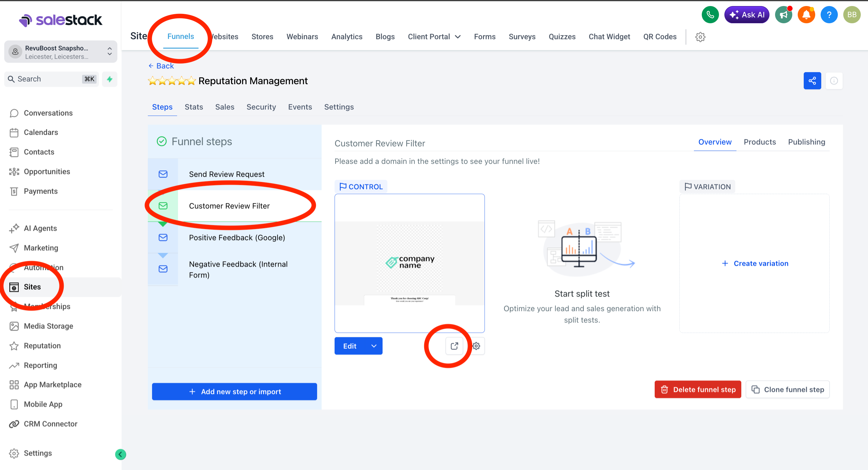Click the Edit page button

pos(350,346)
